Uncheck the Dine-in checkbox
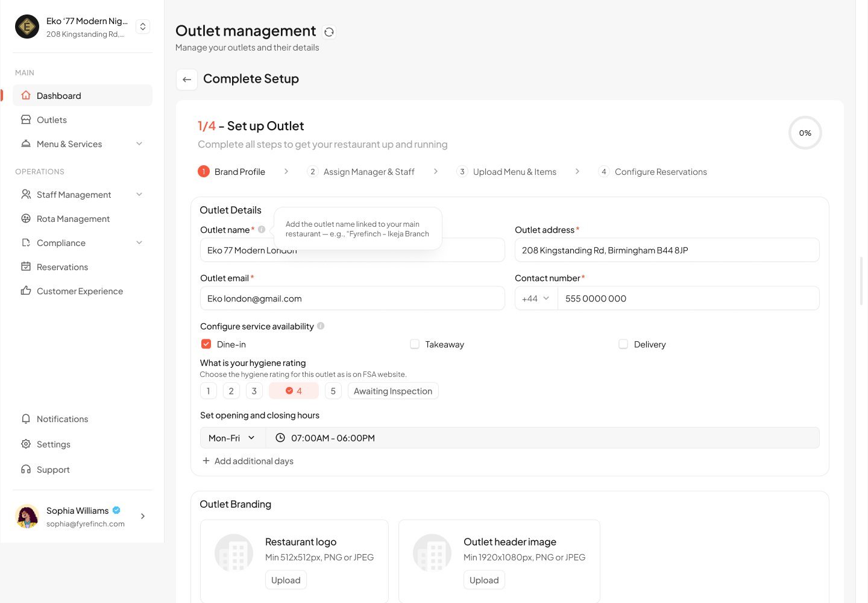Screen dimensions: 868x603 206,344
